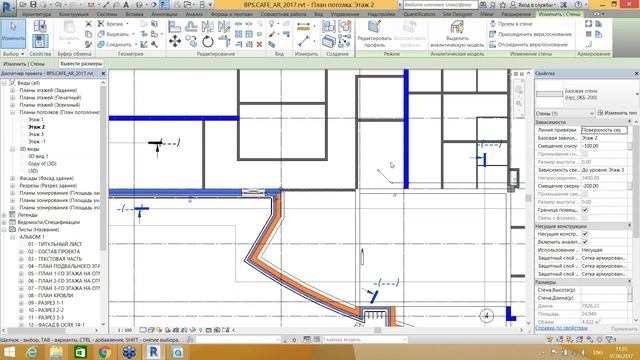Open the Стены (1) filter dropdown
Image resolution: width=640 pixels, height=360 pixels.
(x=565, y=113)
